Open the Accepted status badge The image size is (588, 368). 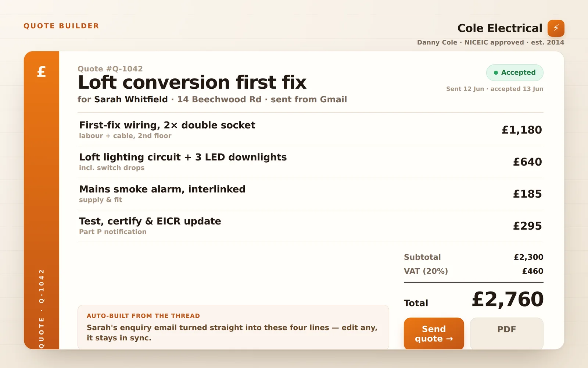(514, 73)
